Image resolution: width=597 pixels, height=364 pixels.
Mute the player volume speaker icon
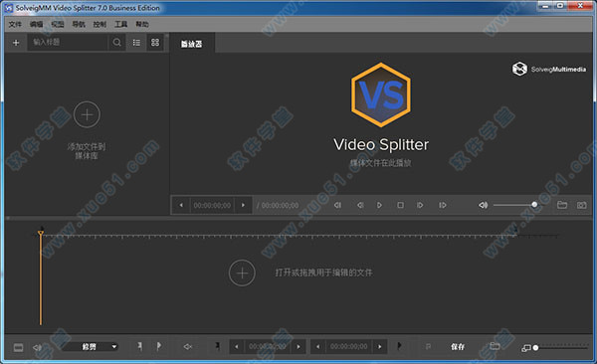483,205
